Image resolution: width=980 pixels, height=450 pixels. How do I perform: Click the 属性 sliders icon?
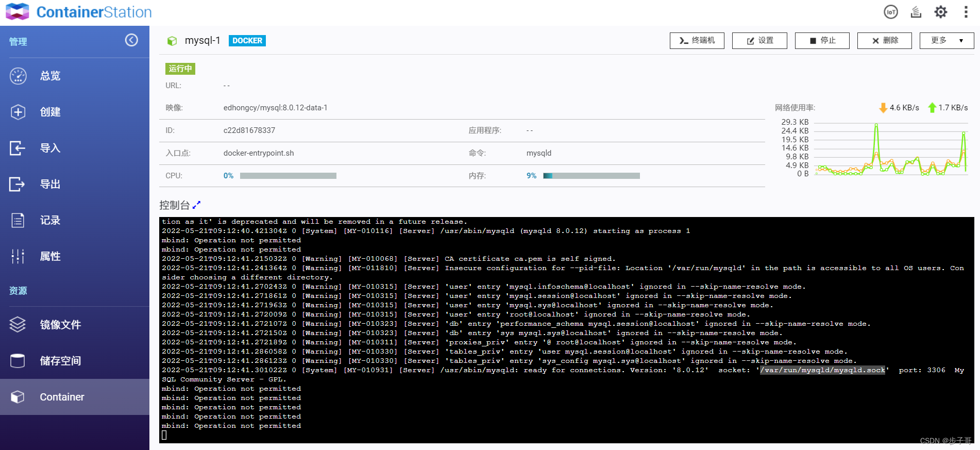(18, 256)
